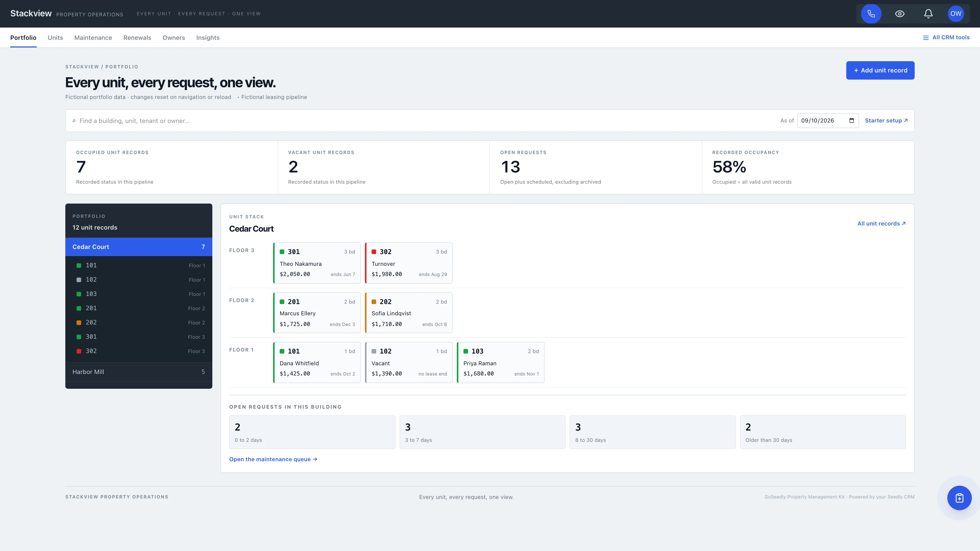Image resolution: width=980 pixels, height=551 pixels.
Task: Click the Open Requests stat card
Action: [596, 167]
